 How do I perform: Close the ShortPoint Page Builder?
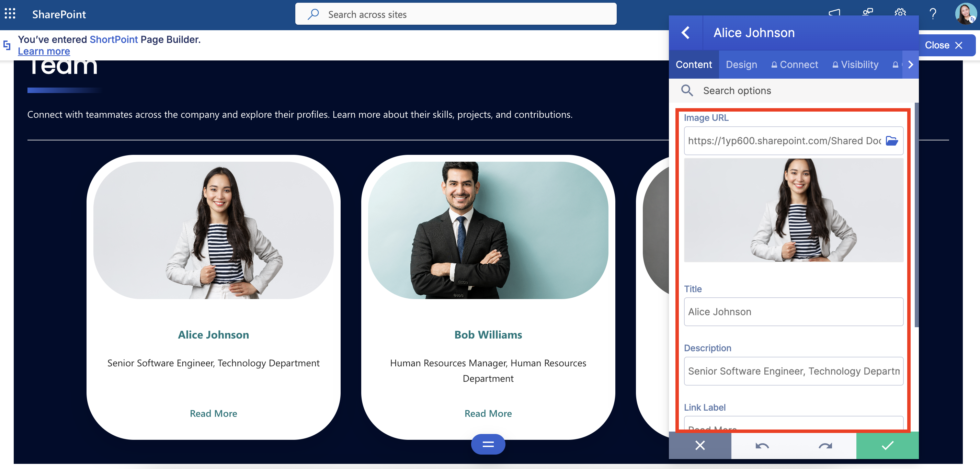pos(944,45)
